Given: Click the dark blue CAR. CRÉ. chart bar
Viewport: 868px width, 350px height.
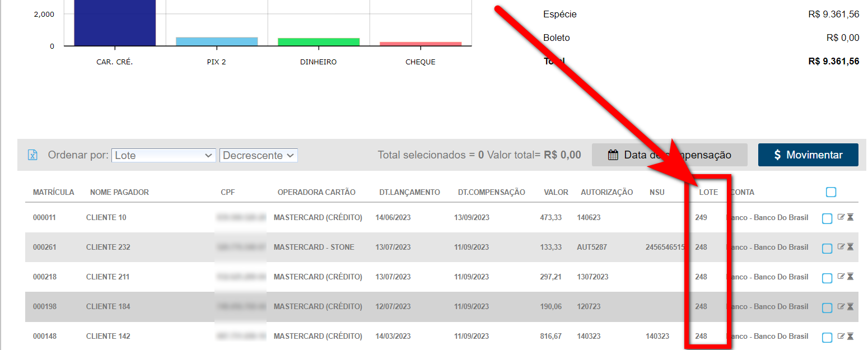Looking at the screenshot, I should [115, 22].
